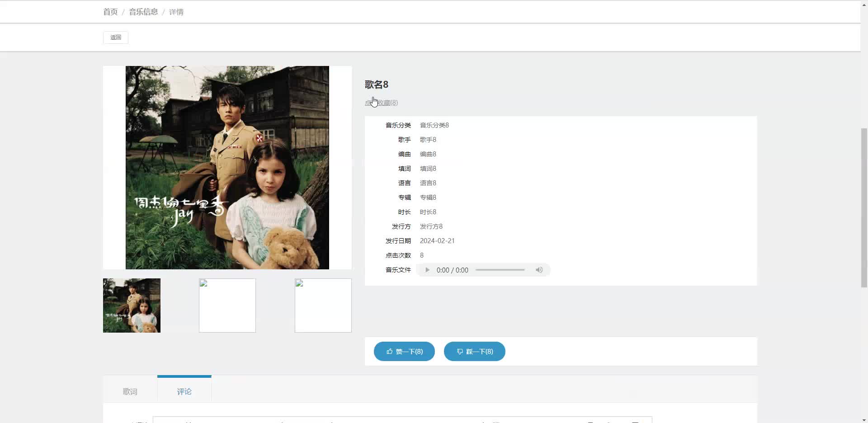Screen dimensions: 868x423
Task: Seek along the audio progress bar
Action: (x=500, y=270)
